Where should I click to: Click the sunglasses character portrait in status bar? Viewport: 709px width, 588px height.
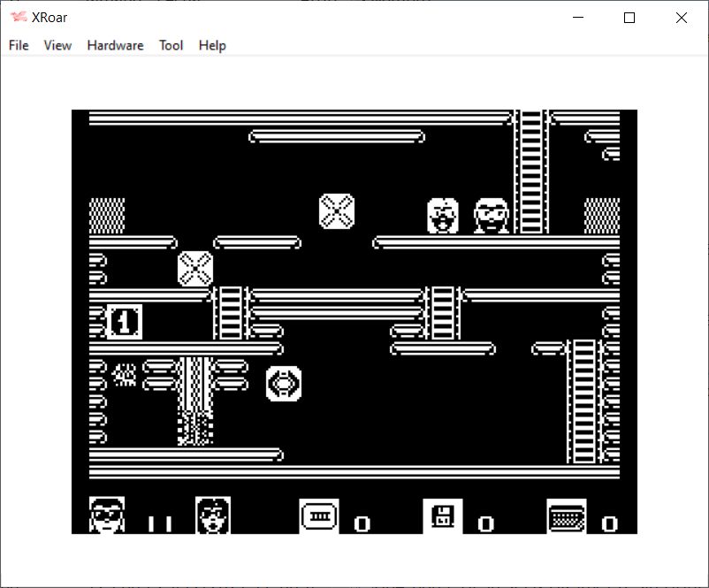pyautogui.click(x=107, y=515)
